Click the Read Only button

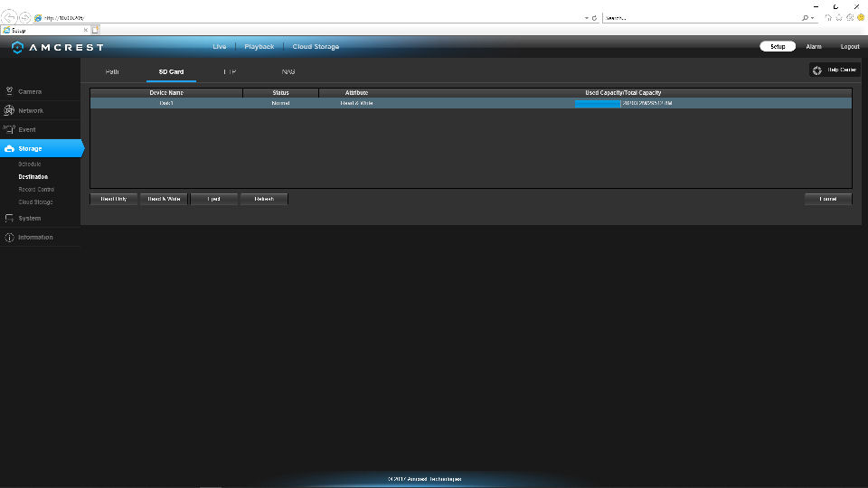[114, 199]
